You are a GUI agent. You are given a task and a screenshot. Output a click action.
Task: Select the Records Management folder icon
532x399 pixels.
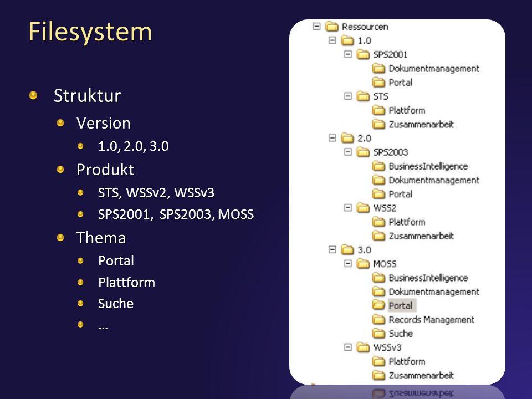pos(378,319)
